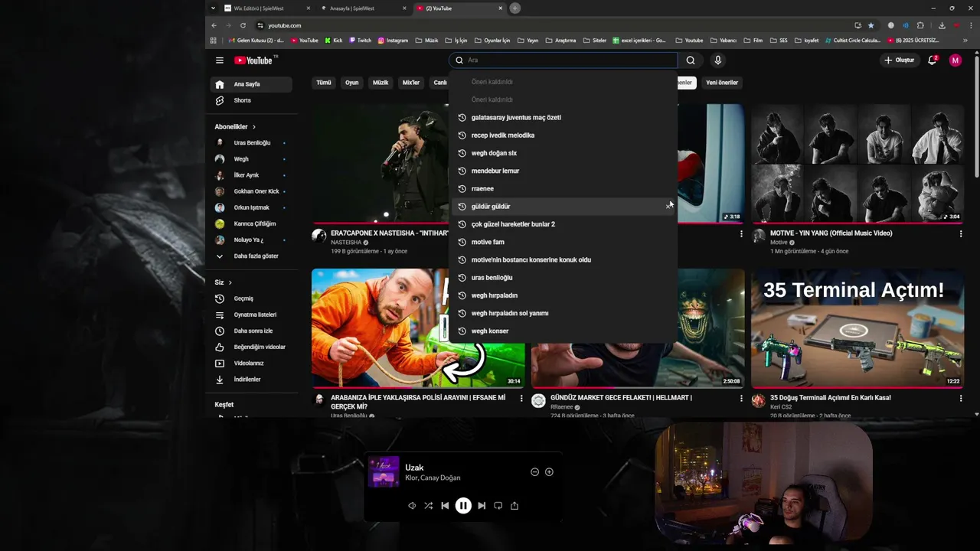The width and height of the screenshot is (980, 551).
Task: Pick suggestion çok güzel hareketler bunlar 2
Action: pyautogui.click(x=563, y=224)
